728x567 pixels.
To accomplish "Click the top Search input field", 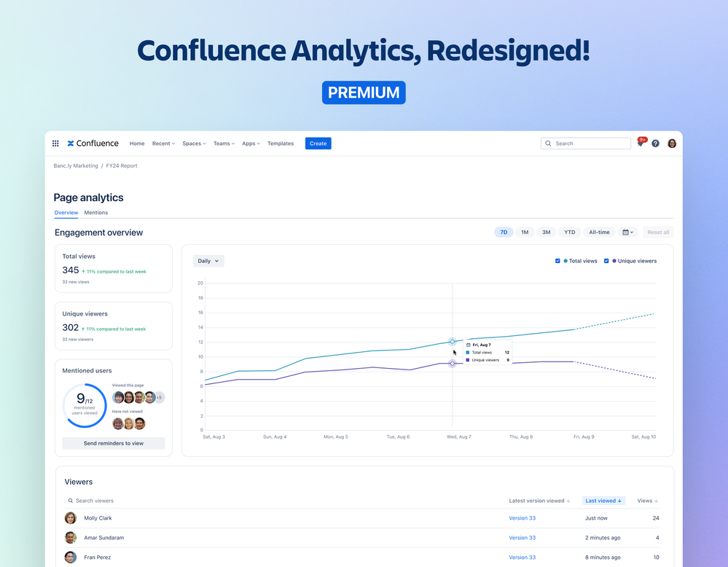I will [586, 144].
